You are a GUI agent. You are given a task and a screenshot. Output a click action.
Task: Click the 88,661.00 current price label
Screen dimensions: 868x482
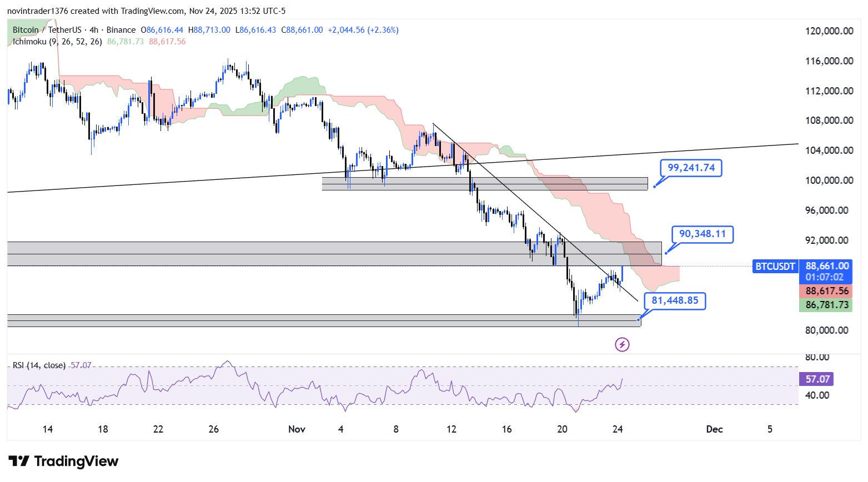827,266
